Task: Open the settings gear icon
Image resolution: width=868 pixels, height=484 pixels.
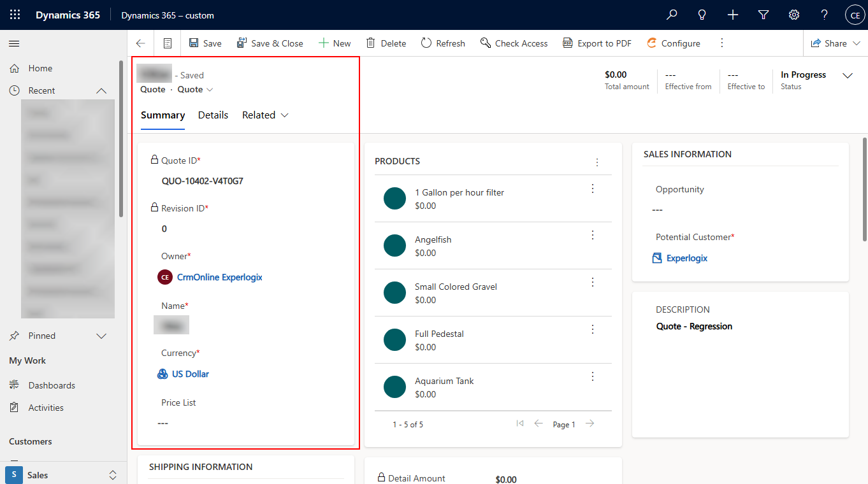Action: [x=794, y=15]
